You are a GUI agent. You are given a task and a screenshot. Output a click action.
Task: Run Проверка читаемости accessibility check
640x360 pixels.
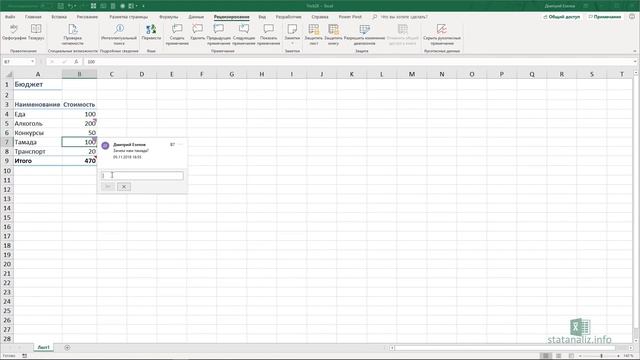(73, 34)
